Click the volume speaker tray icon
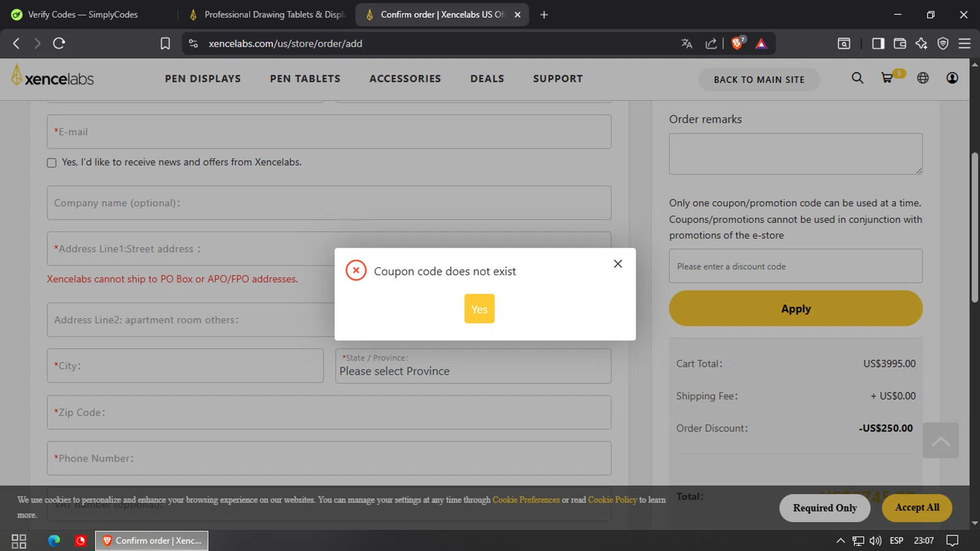The width and height of the screenshot is (980, 551). pos(875,541)
